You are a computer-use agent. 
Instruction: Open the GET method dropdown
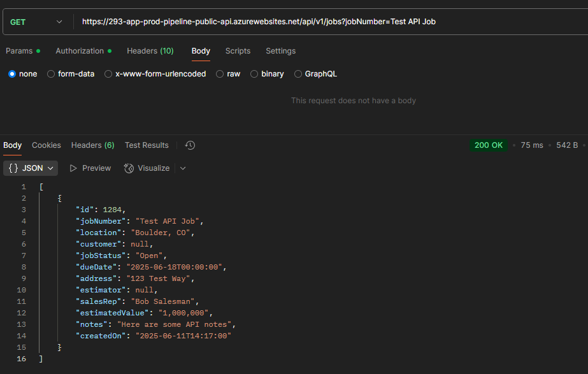(x=36, y=22)
